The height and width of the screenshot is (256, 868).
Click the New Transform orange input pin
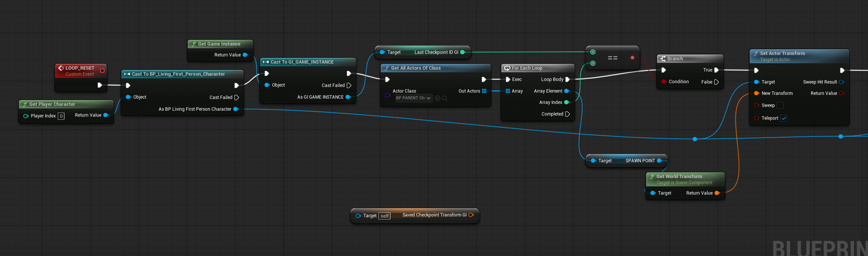[x=756, y=93]
